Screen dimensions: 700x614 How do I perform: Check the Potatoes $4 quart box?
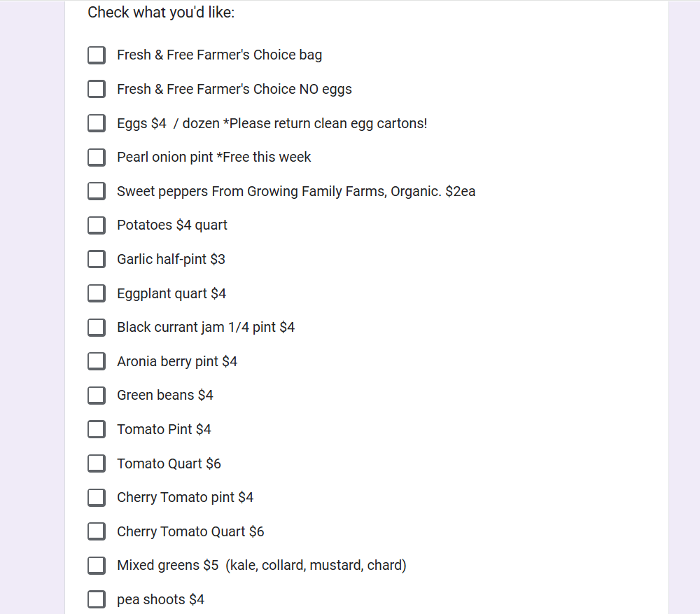click(x=97, y=225)
